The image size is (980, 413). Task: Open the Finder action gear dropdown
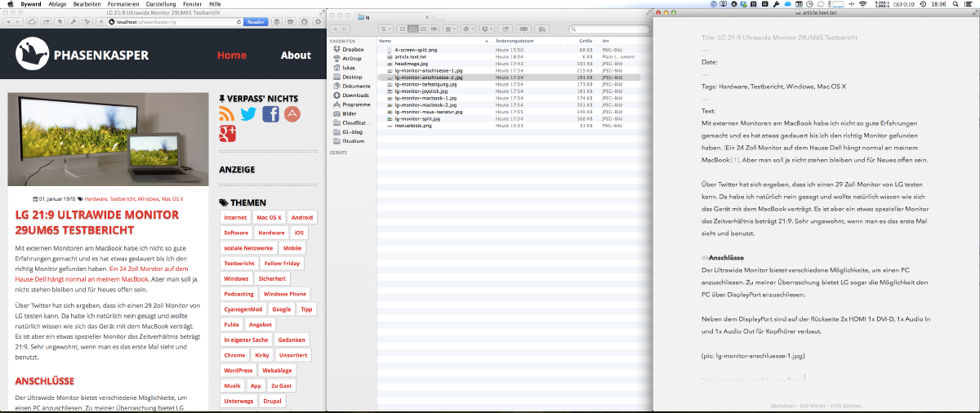pos(469,29)
